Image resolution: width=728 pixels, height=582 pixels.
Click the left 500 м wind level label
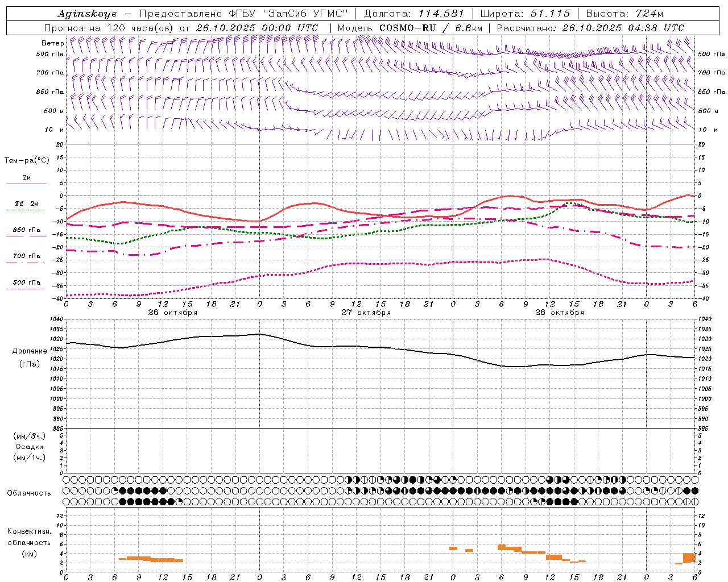54,111
